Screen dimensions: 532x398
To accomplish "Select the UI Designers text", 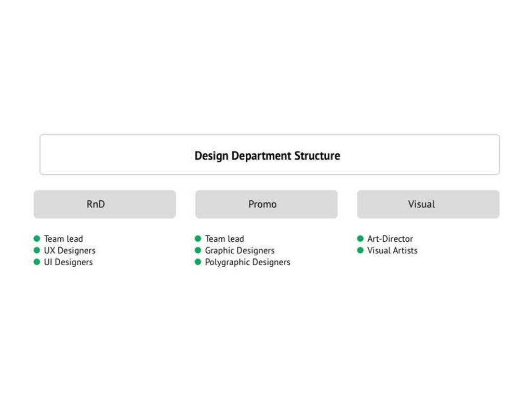I will coord(68,262).
